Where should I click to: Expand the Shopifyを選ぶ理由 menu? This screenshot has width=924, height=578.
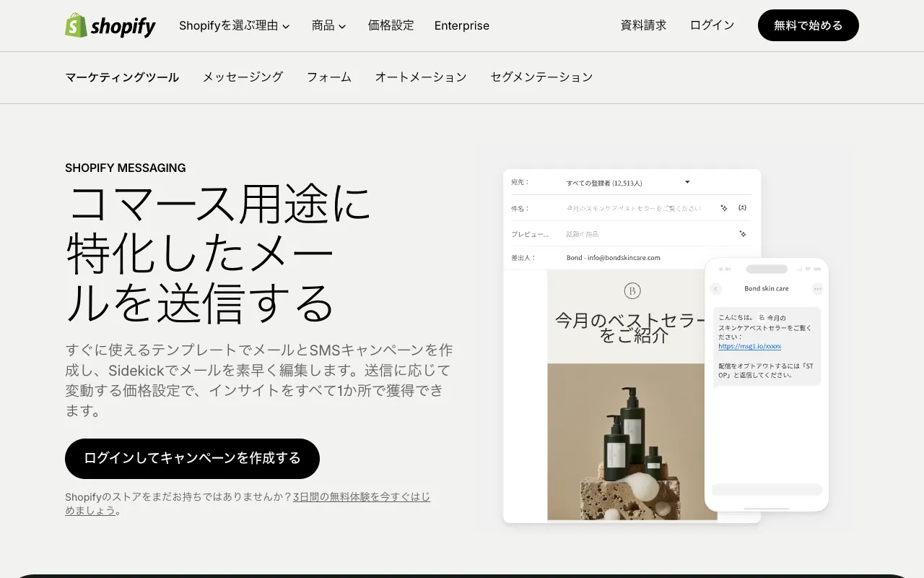pos(235,25)
